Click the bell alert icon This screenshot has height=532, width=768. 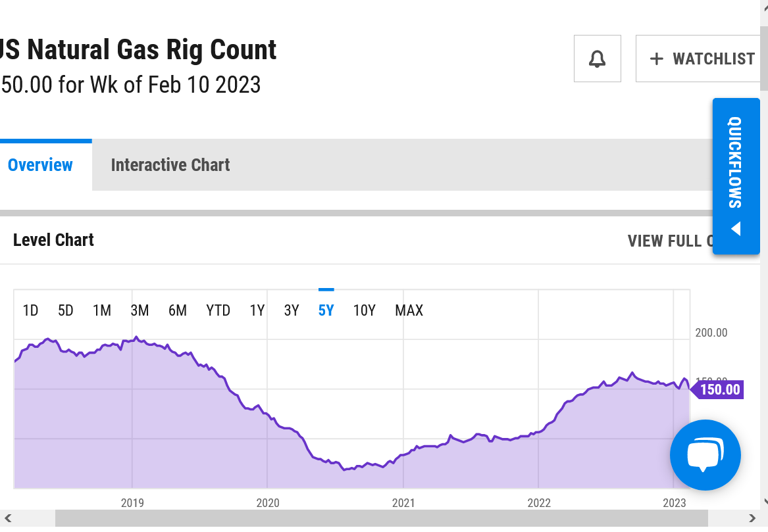(x=597, y=59)
